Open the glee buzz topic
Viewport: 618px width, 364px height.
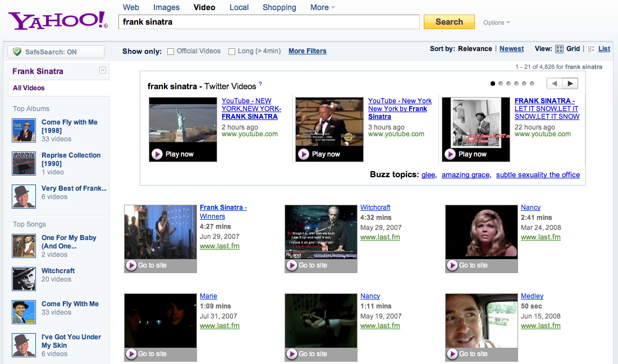428,174
